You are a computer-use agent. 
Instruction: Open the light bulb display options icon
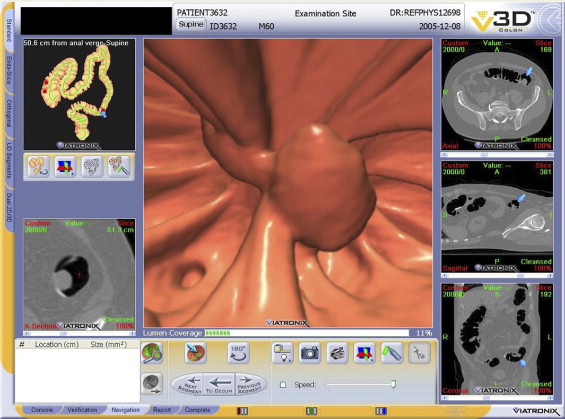283,353
